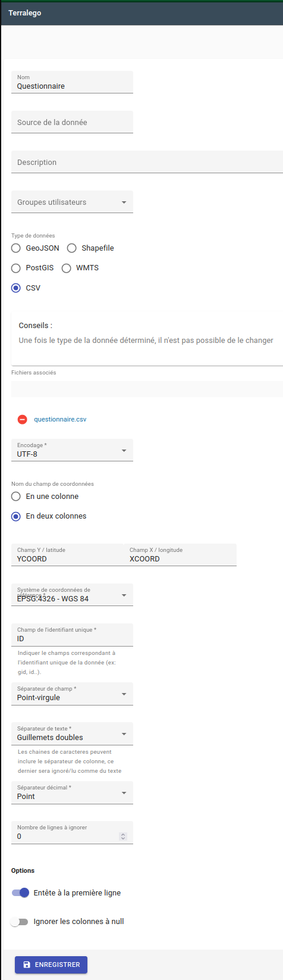283x980 pixels.
Task: Open the Groupes utilisateurs dropdown
Action: tap(72, 202)
